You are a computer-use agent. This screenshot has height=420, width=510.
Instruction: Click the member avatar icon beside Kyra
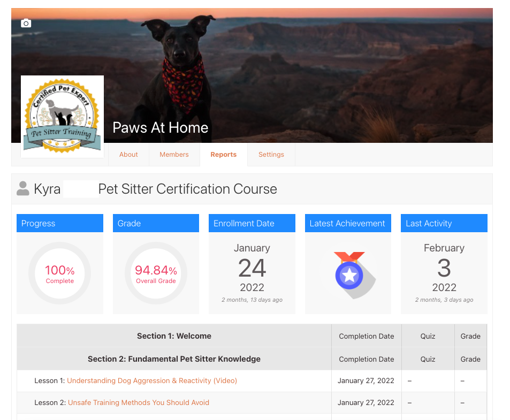click(22, 188)
